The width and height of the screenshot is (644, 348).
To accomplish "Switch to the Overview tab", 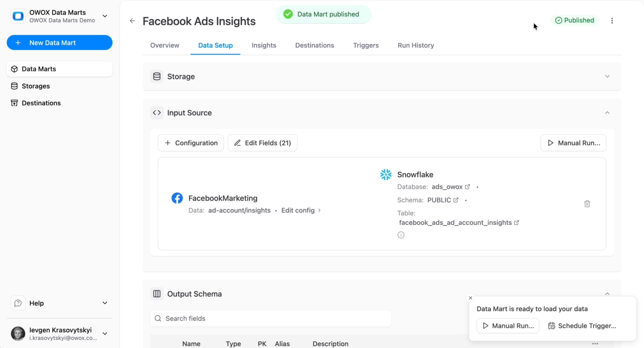I will click(165, 45).
